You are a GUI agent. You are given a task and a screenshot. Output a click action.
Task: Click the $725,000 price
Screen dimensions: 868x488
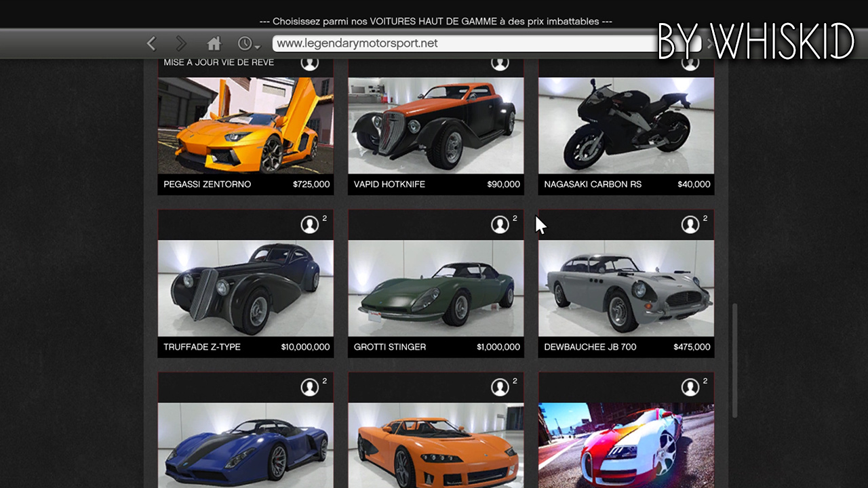coord(311,184)
